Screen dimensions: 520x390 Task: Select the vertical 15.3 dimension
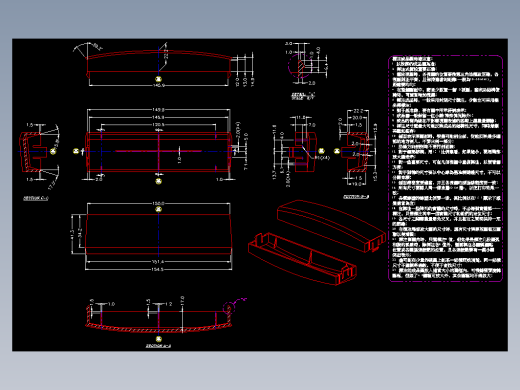tap(376, 176)
